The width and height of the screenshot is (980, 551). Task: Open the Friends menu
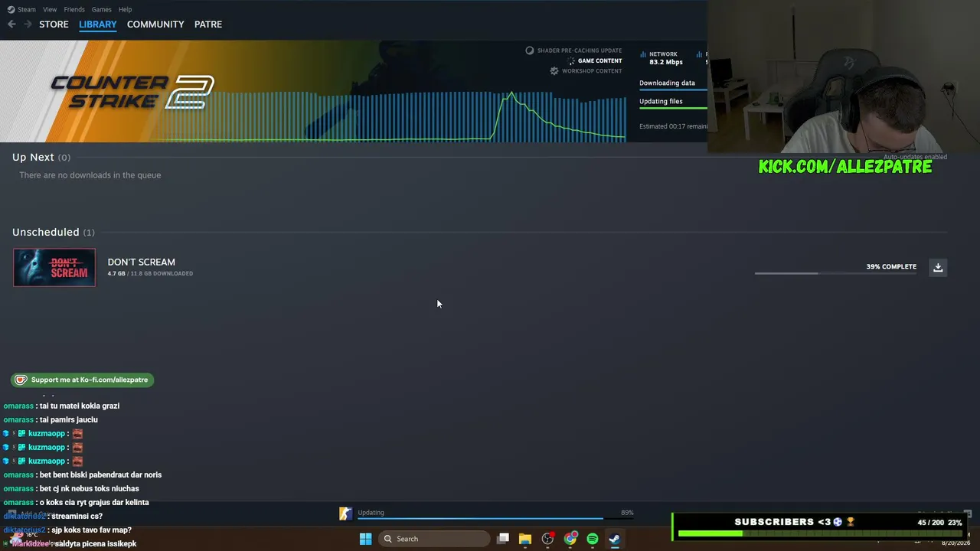point(74,9)
